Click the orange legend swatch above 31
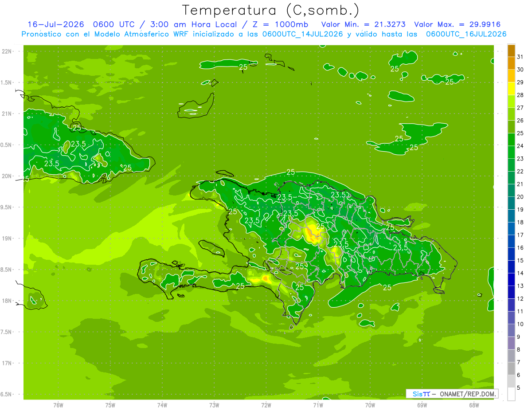 (511, 51)
